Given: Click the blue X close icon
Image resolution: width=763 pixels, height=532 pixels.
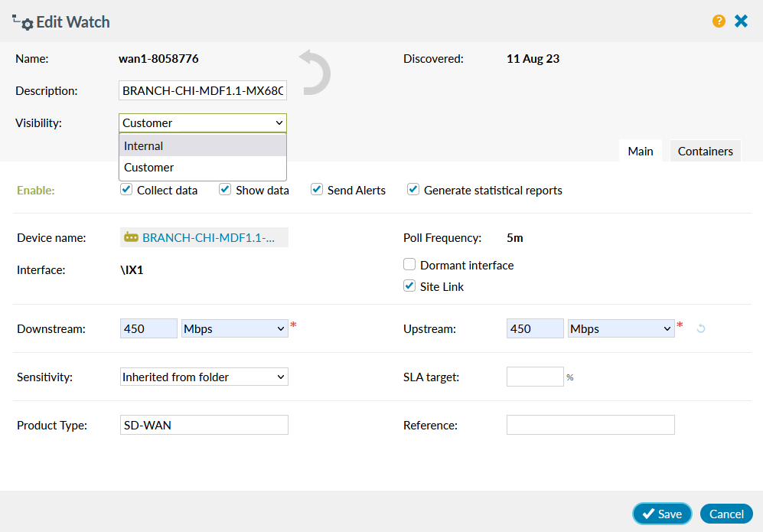Looking at the screenshot, I should 741,21.
